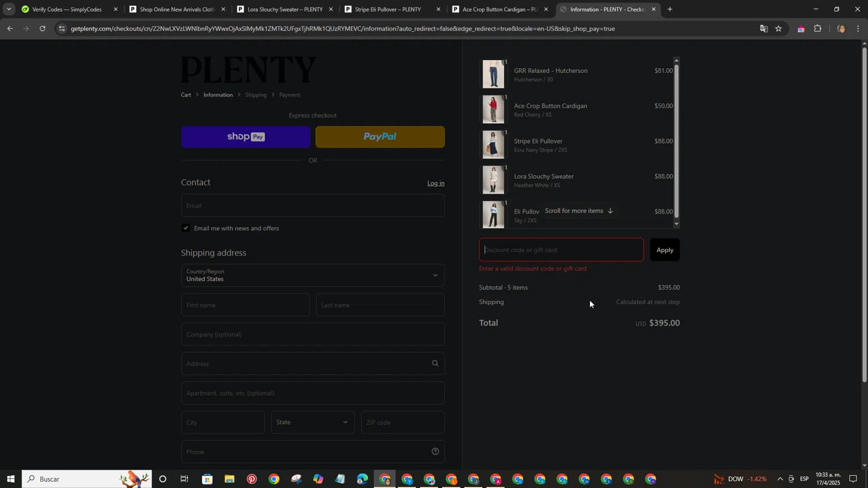Focus the Apartment, suite field
868x488 pixels.
pyautogui.click(x=312, y=393)
